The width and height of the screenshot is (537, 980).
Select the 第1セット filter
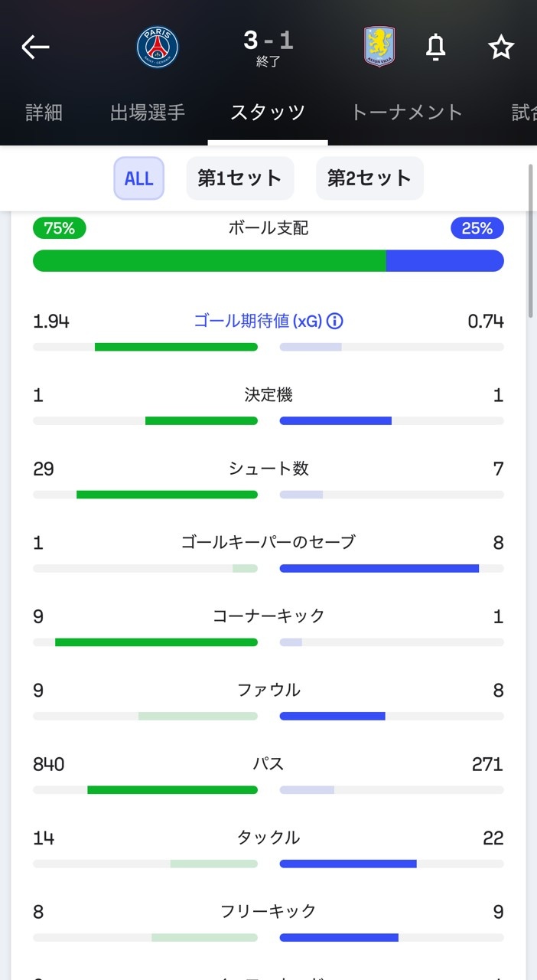[240, 178]
